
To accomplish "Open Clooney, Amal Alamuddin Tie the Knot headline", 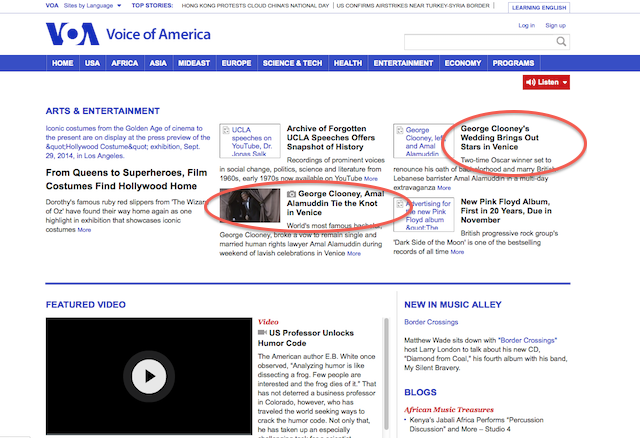I will click(x=336, y=203).
